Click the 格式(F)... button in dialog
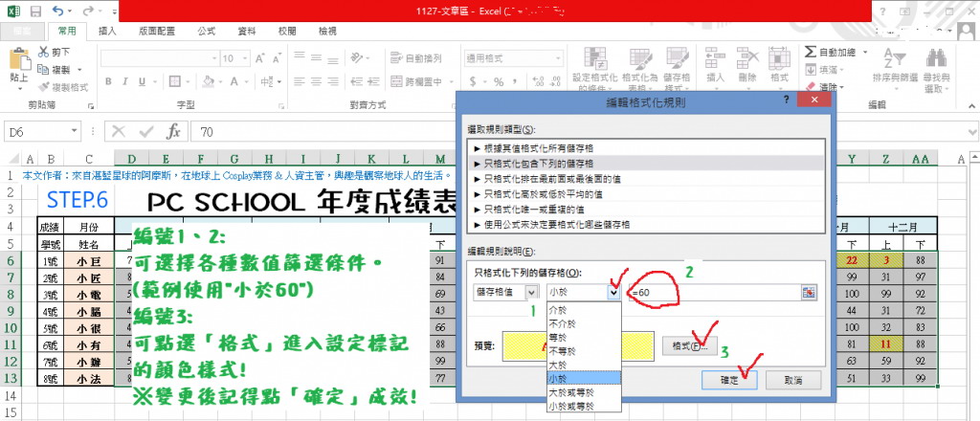The height and width of the screenshot is (421, 980). 689,344
